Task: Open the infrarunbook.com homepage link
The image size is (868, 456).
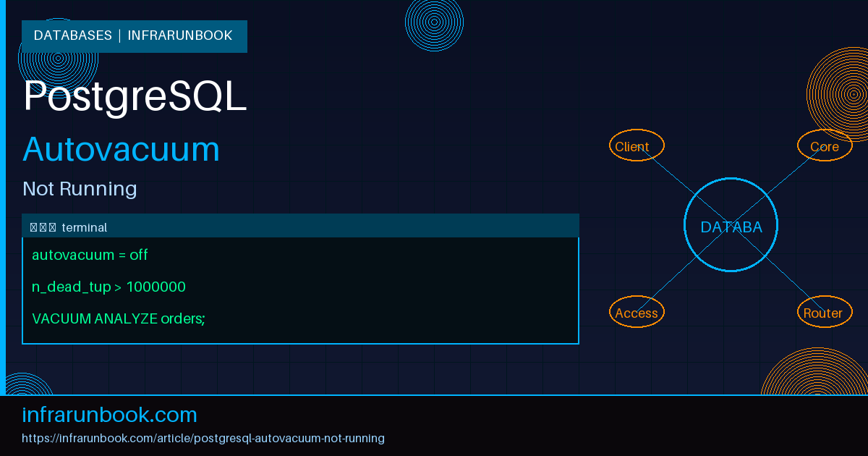Action: pyautogui.click(x=109, y=415)
